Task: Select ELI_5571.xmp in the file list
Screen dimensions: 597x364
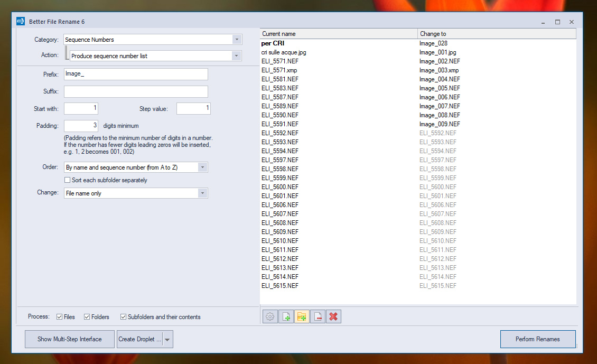Action: click(x=279, y=70)
